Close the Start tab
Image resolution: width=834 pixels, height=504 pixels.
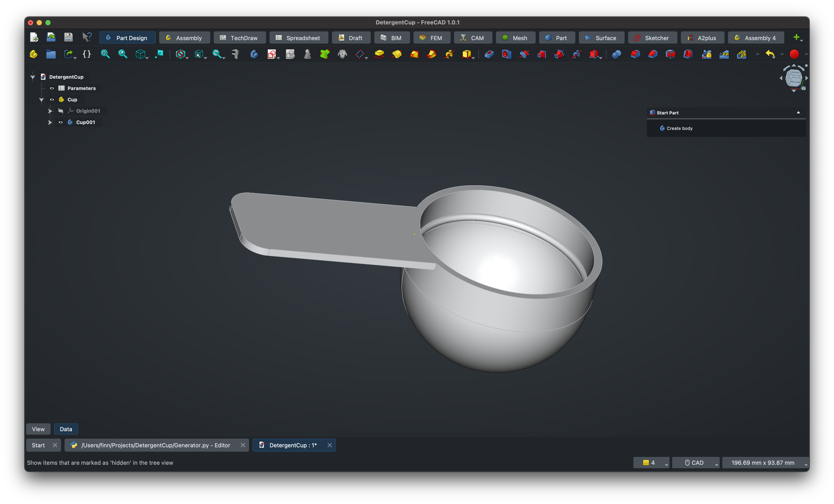click(x=55, y=445)
